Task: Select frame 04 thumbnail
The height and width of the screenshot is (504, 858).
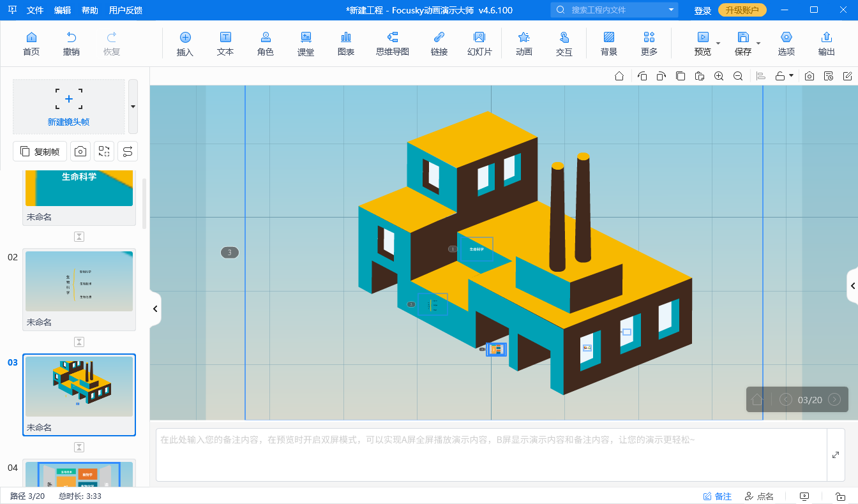Action: [79, 474]
